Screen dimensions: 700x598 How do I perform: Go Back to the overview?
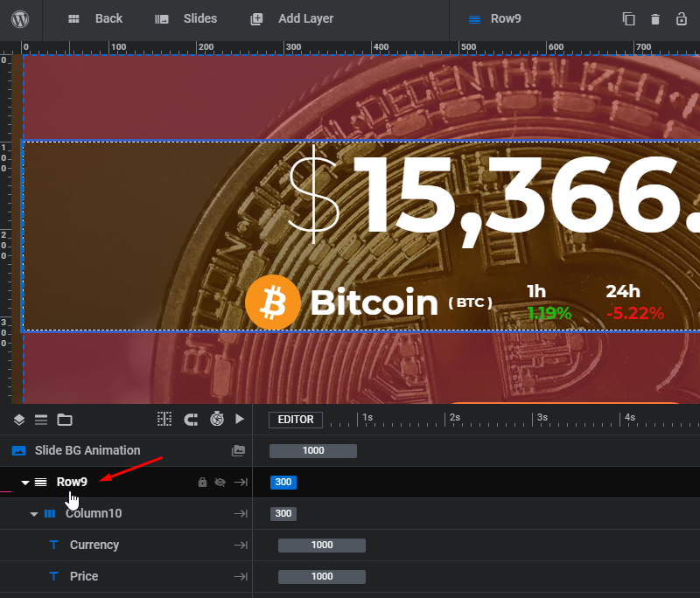108,18
